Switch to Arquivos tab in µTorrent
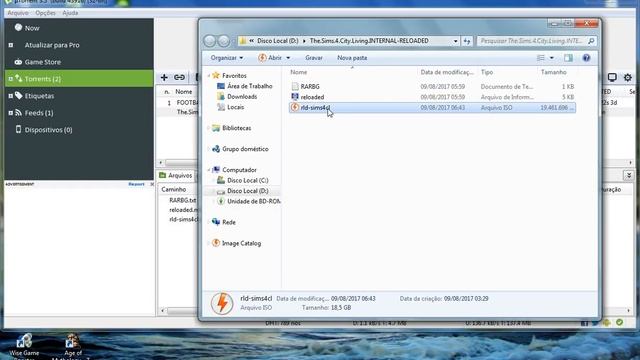Viewport: 640px width, 360px height. tap(176, 176)
